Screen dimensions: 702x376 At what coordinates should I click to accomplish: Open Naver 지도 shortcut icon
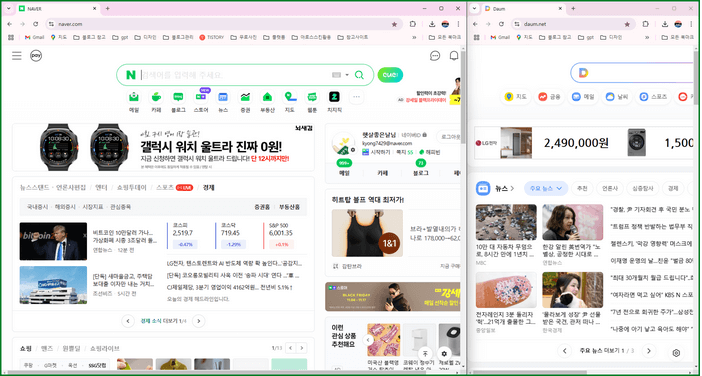pos(290,97)
